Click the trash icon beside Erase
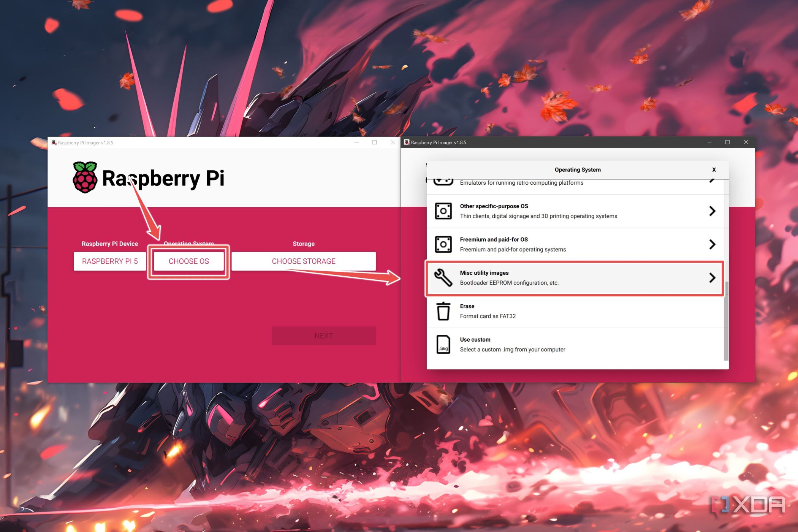The width and height of the screenshot is (798, 532). point(443,311)
